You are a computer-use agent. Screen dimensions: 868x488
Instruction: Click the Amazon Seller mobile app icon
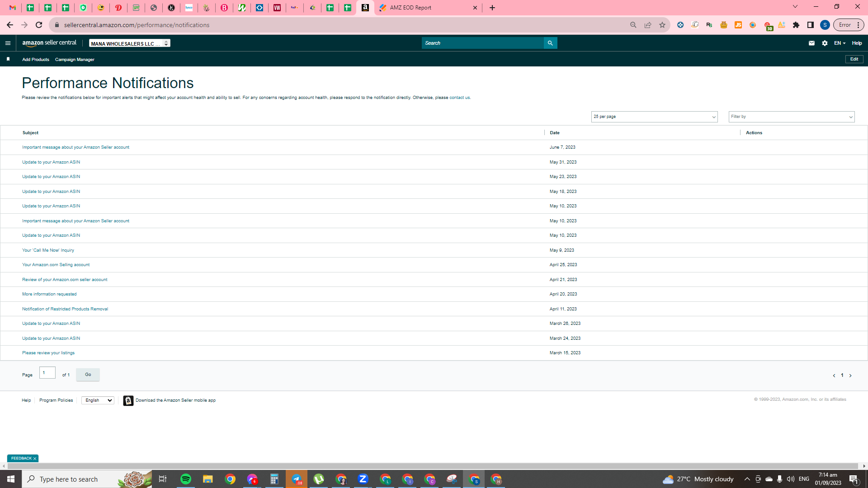tap(128, 401)
